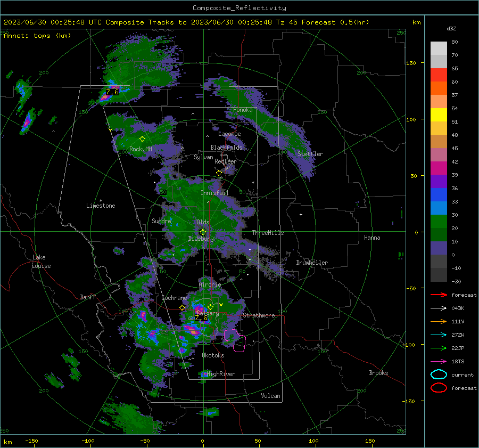Click the red swatch between 65 and 60 dBZ
This screenshot has height=448, width=479.
pos(439,75)
